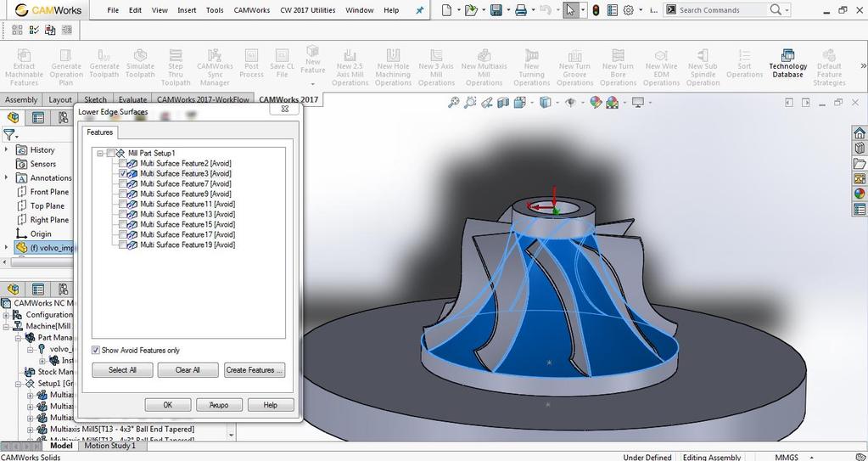This screenshot has height=461, width=868.
Task: Click the Edit Appearance color sphere icon
Action: tap(596, 103)
